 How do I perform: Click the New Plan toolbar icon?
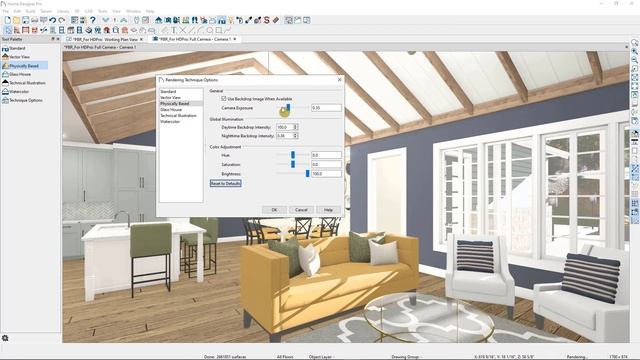(8, 20)
